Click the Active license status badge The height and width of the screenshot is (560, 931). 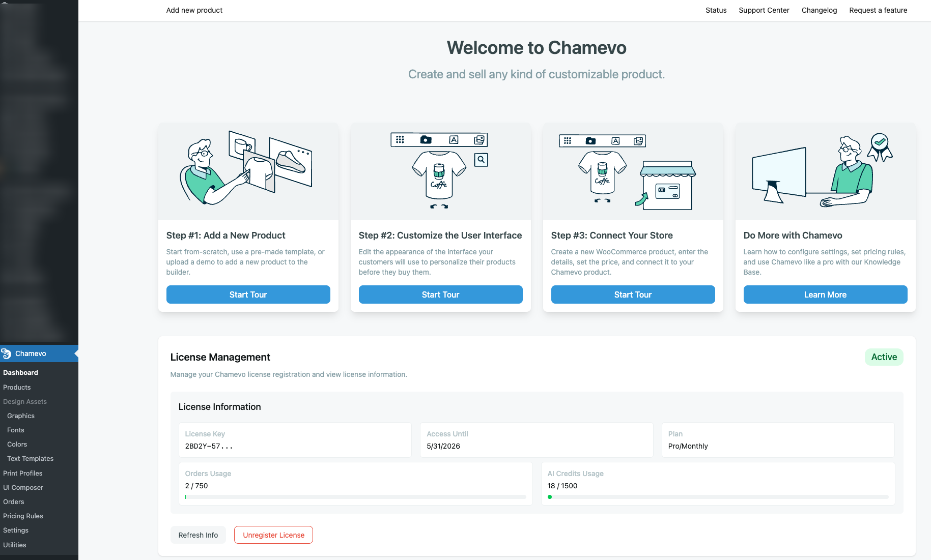click(884, 357)
